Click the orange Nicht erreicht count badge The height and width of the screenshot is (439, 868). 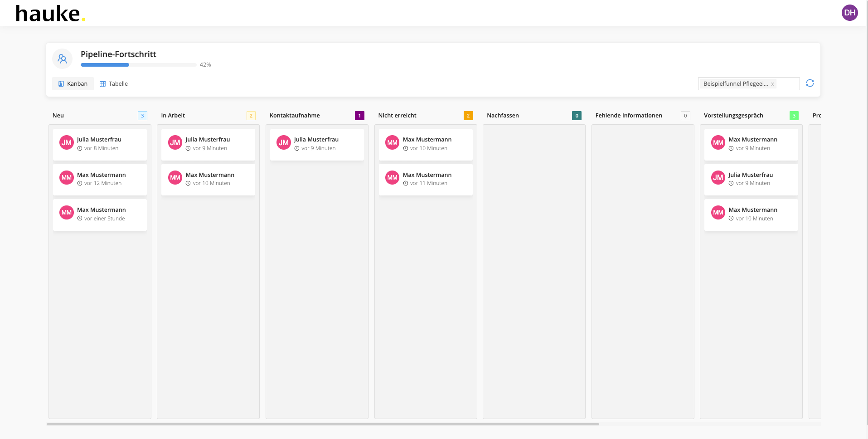pos(468,116)
